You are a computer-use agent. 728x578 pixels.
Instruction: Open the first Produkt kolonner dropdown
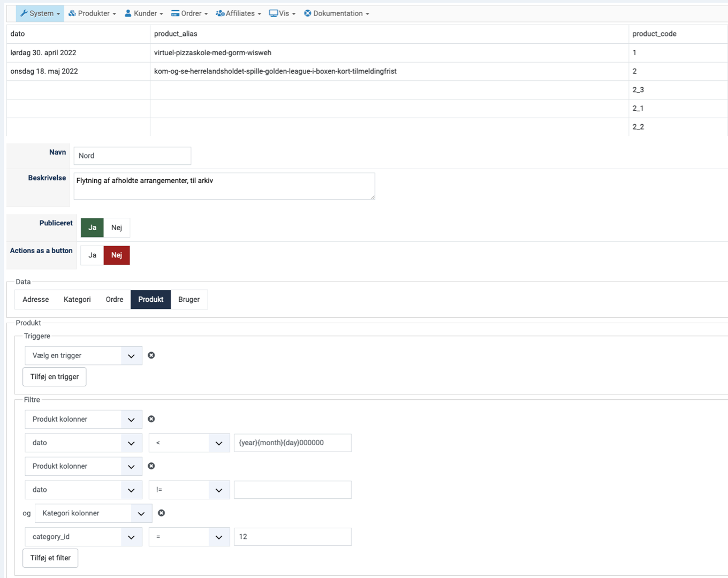pyautogui.click(x=84, y=419)
